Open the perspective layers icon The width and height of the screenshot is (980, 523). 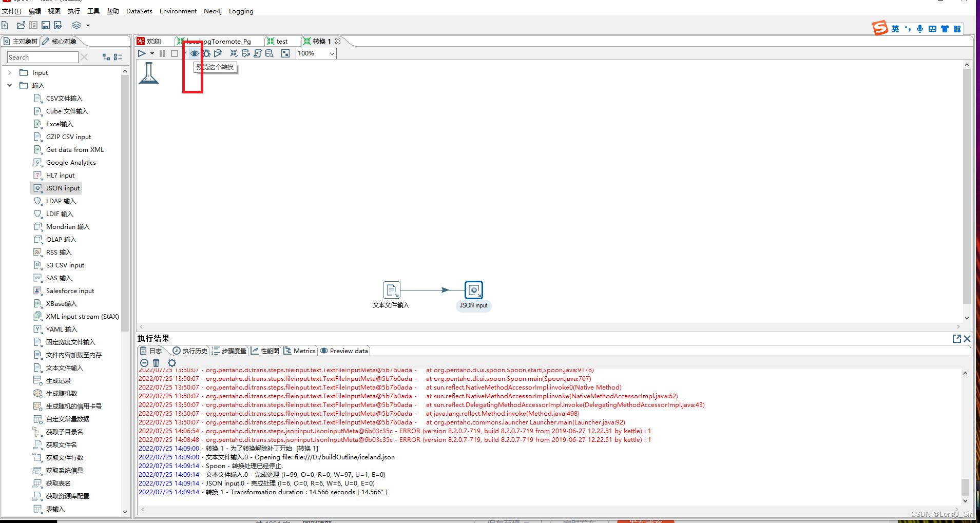(x=76, y=25)
